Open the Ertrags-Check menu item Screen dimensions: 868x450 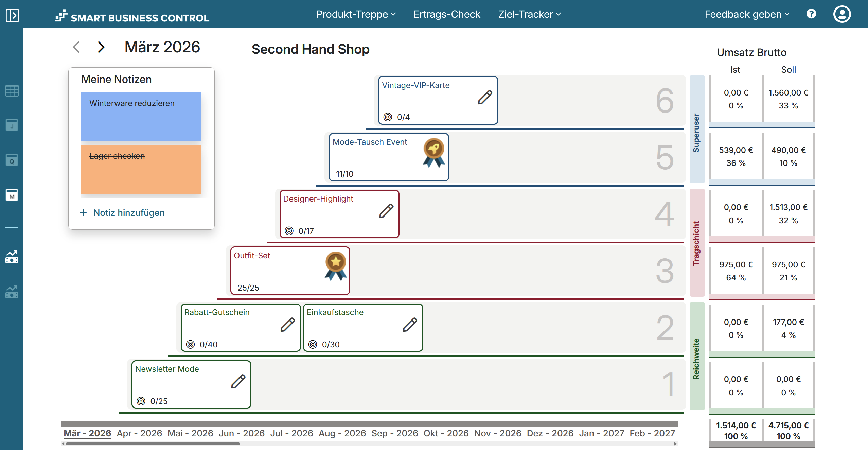pos(446,14)
